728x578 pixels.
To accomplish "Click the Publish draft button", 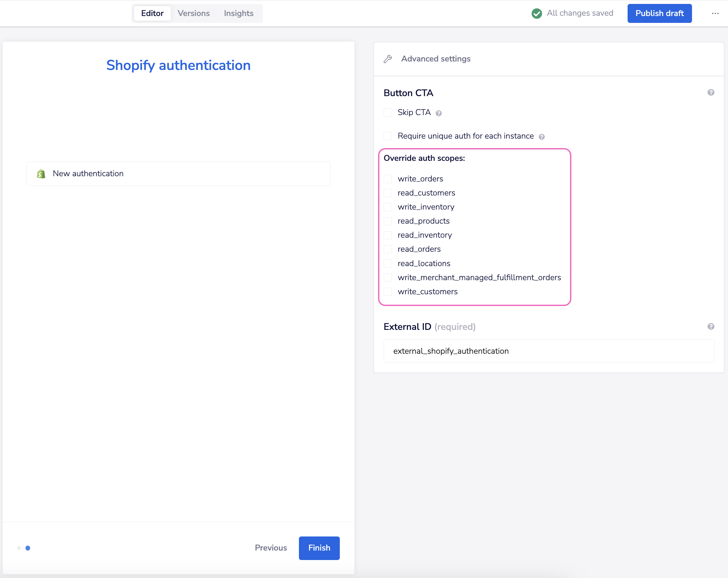I will pos(659,13).
